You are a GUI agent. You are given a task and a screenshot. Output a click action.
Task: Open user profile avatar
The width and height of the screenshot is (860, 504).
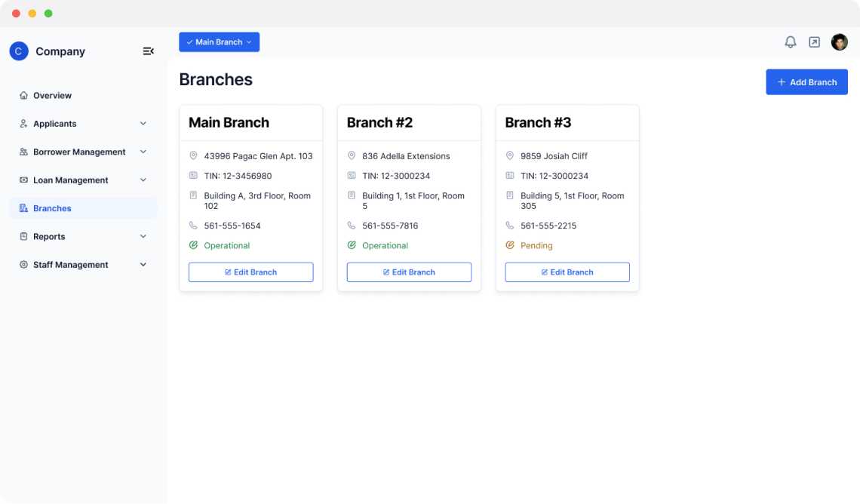(x=839, y=42)
